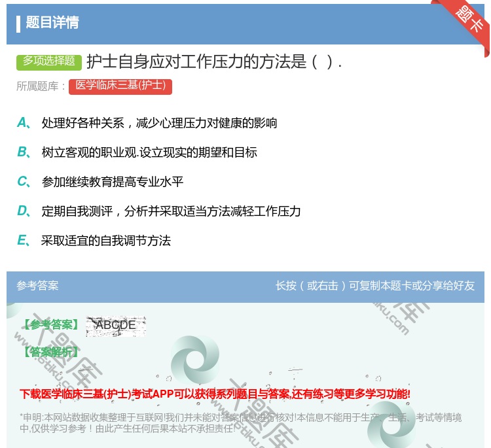Viewport: 491px width, 448px height.
Task: Click the 题目详情 header title
Action: coord(52,22)
